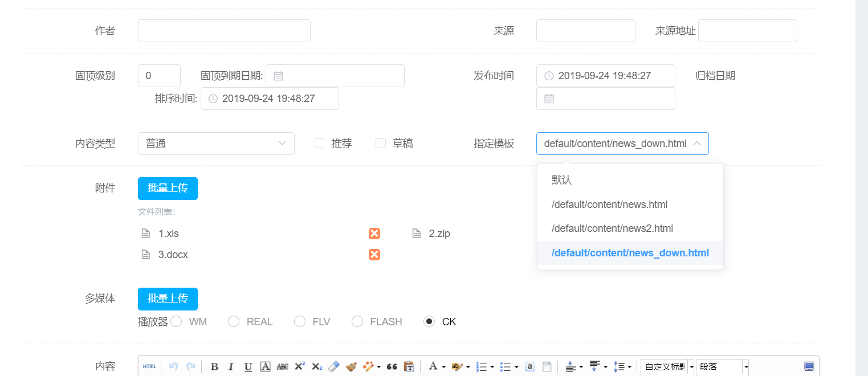Apply character border (boxed A) formatting
The image size is (868, 376).
pyautogui.click(x=265, y=366)
